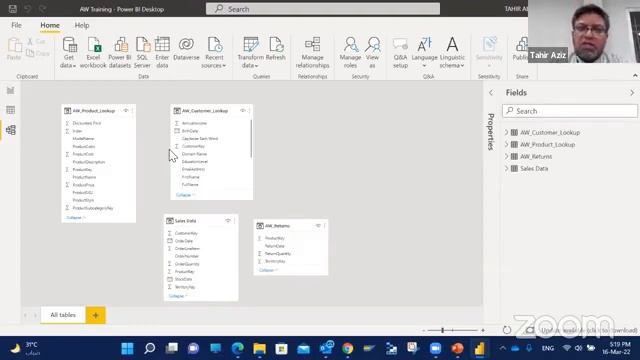Toggle visibility of AW_Product_Lookup table card

point(126,111)
